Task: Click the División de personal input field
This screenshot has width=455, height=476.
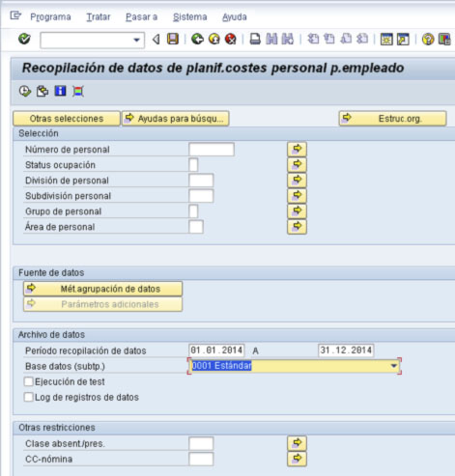Action: coord(201,181)
